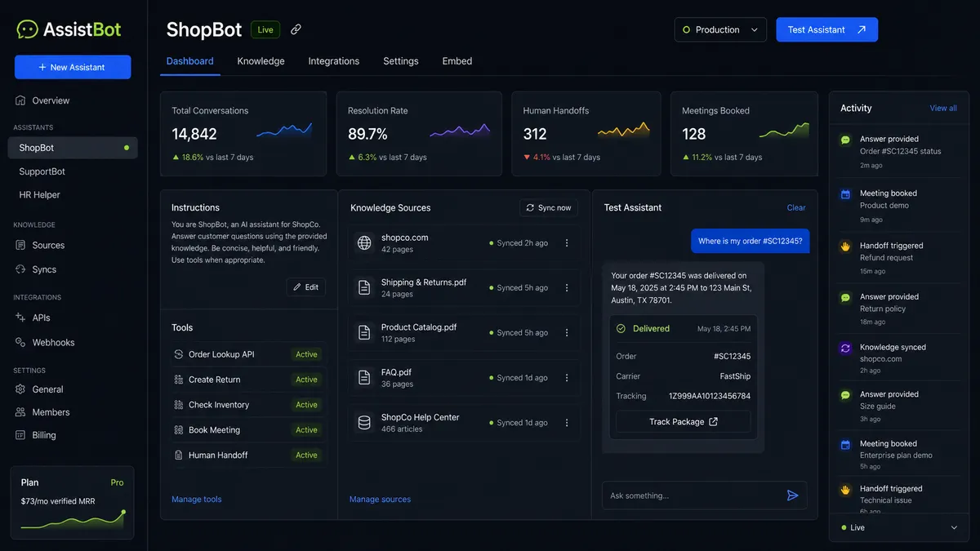Viewport: 980px width, 551px height.
Task: Open the Plan Pro MRR card
Action: coord(73,503)
